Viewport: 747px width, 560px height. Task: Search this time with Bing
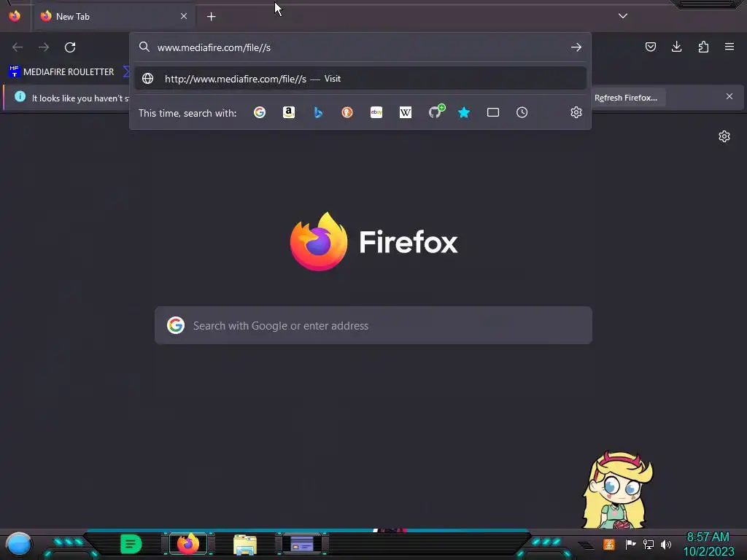point(318,112)
